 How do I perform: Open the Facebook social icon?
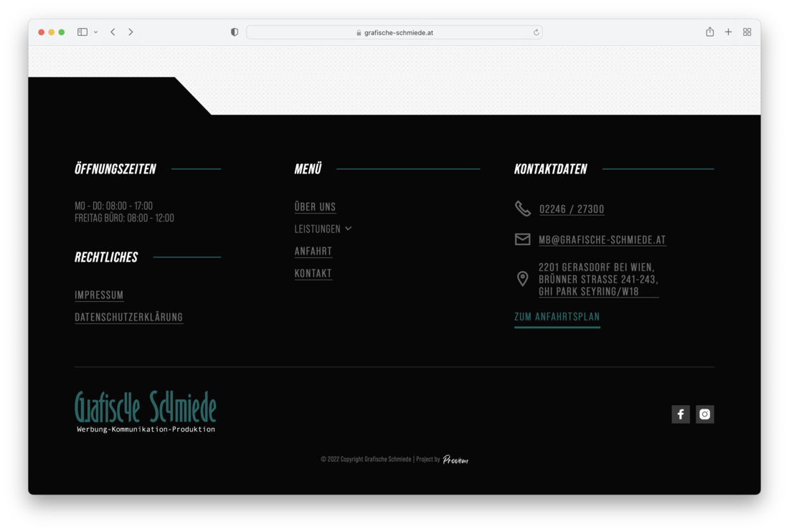pos(681,414)
